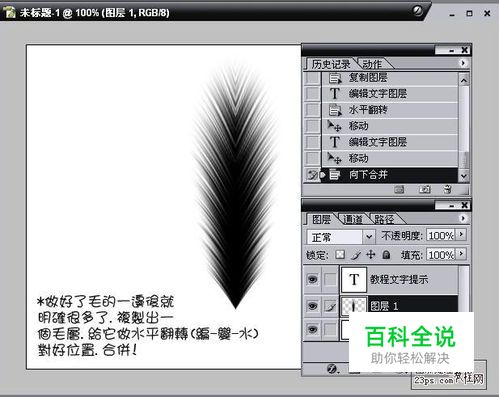The height and width of the screenshot is (397, 499).
Task: Switch to the 历史记录 tab
Action: (x=331, y=64)
